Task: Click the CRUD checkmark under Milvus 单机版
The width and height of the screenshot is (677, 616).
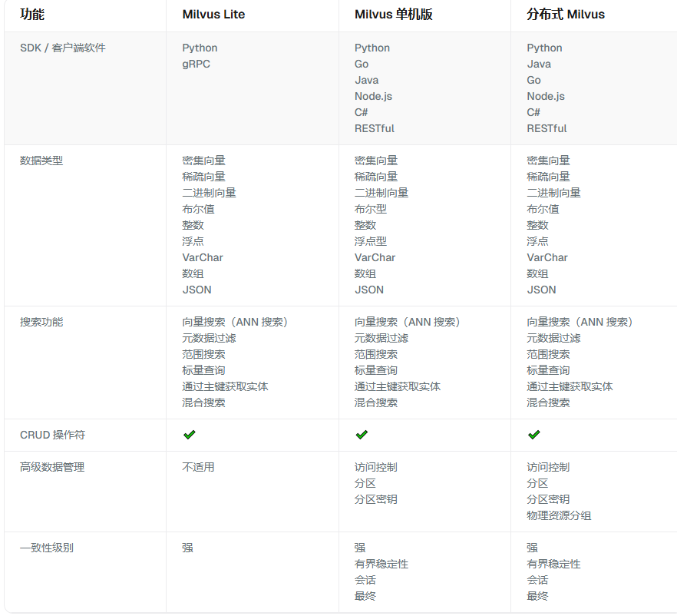Action: [362, 435]
